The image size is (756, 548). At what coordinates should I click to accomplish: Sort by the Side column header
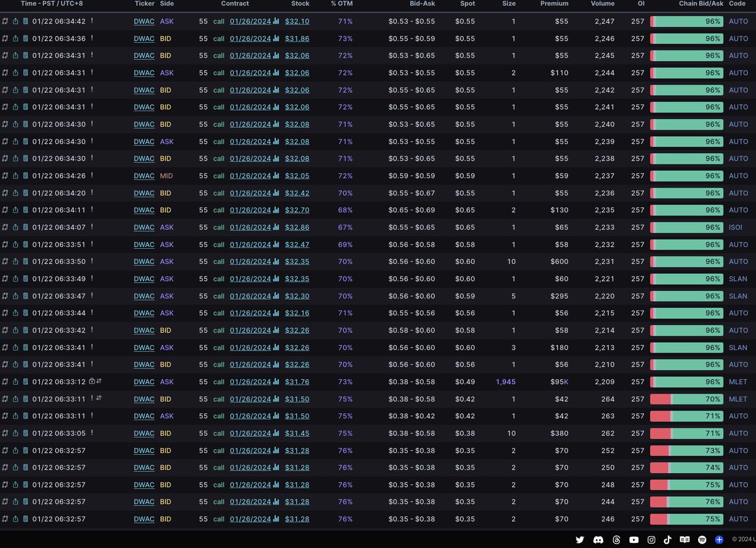(167, 4)
